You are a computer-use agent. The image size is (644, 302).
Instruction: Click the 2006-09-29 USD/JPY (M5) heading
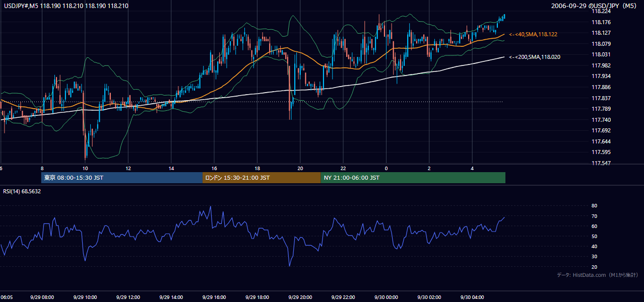pyautogui.click(x=594, y=6)
